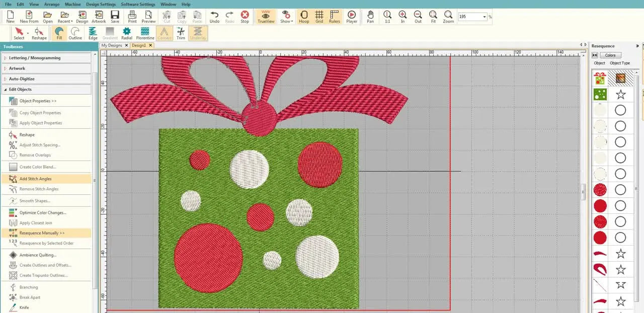Toggle Add Stitch Angles tool
The image size is (644, 313).
click(x=46, y=179)
